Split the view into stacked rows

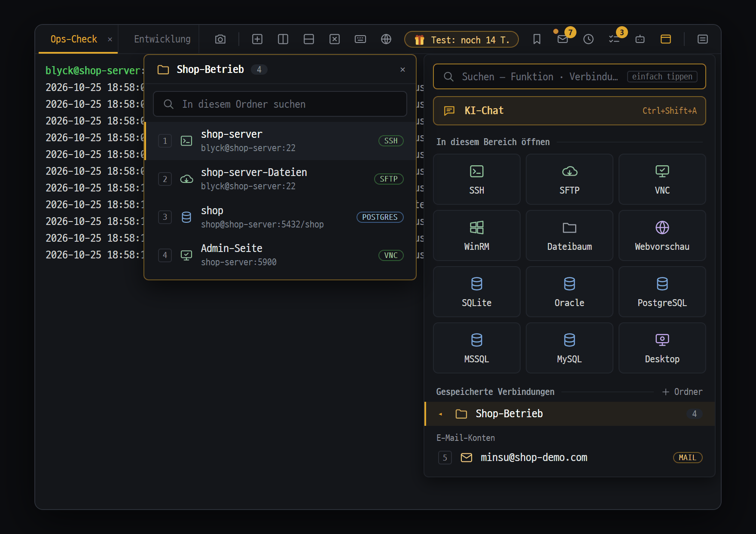(x=309, y=39)
